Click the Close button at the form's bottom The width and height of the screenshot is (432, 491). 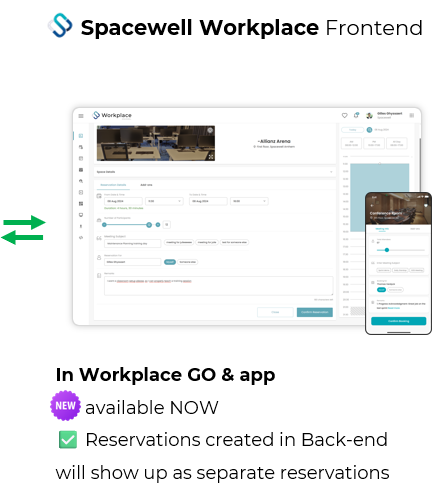tap(275, 312)
